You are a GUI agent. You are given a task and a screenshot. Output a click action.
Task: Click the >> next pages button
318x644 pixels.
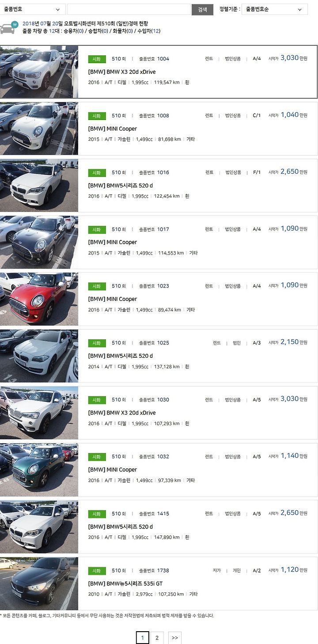click(x=175, y=638)
